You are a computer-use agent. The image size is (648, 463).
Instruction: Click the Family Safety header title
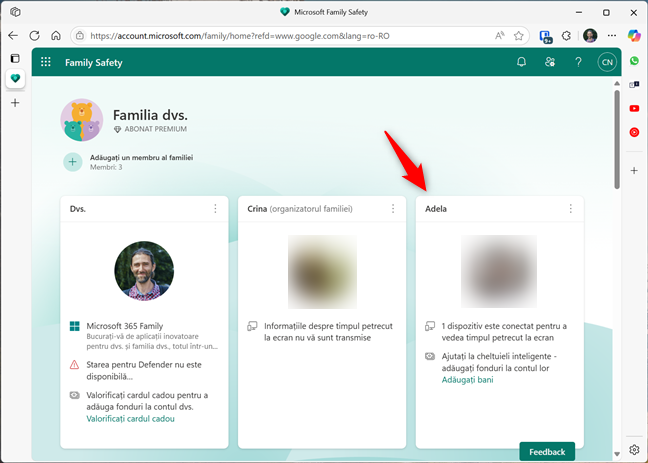(94, 62)
